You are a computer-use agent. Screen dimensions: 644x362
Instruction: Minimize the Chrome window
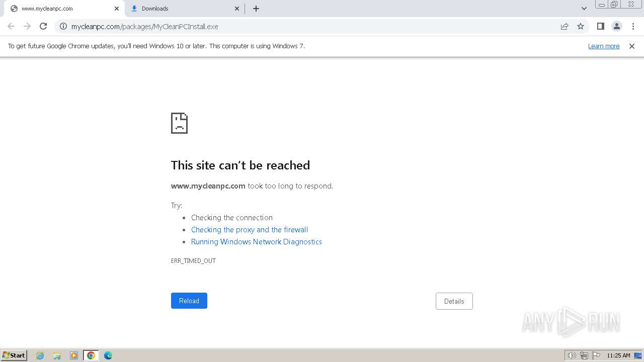point(602,5)
